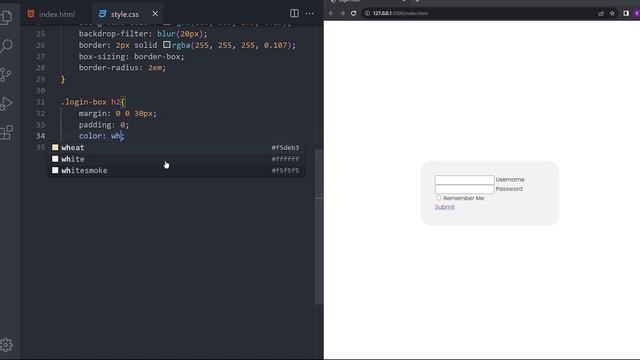Click line number 31 in the gutter
Image resolution: width=640 pixels, height=360 pixels.
coord(40,102)
